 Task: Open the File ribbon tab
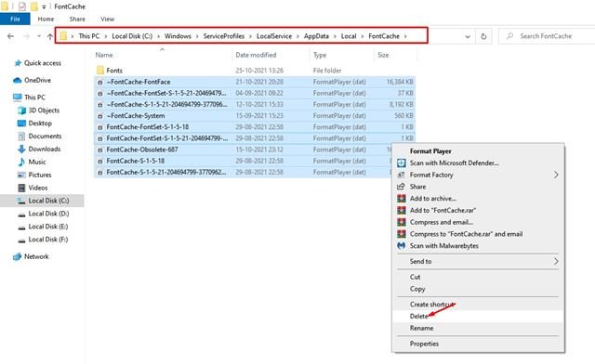pyautogui.click(x=15, y=19)
